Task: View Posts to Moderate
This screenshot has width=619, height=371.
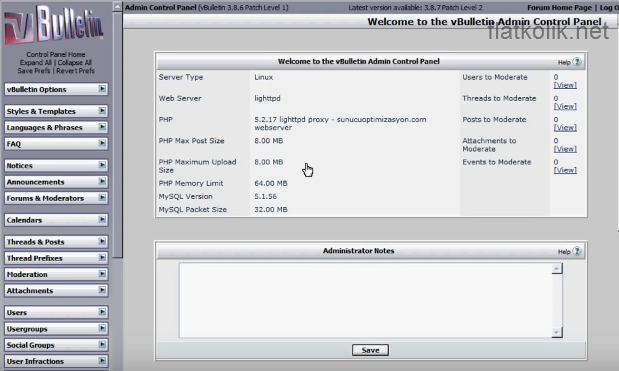Action: click(565, 128)
